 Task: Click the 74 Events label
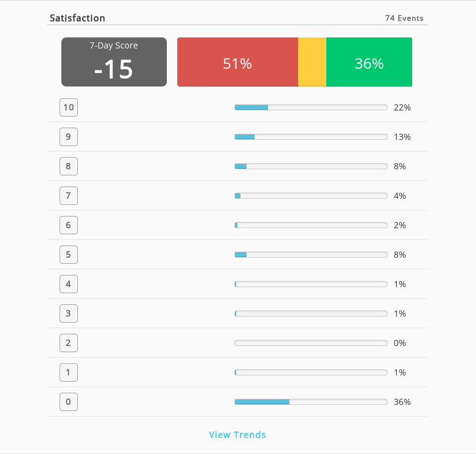coord(404,18)
